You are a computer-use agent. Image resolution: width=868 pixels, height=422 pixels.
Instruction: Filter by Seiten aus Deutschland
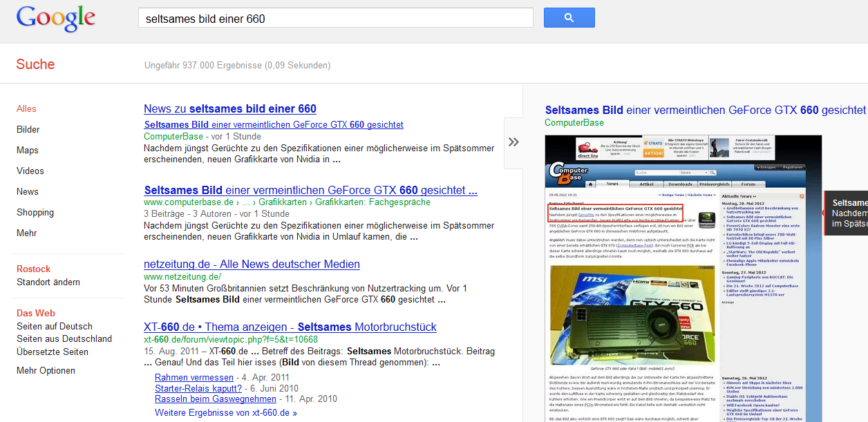64,338
